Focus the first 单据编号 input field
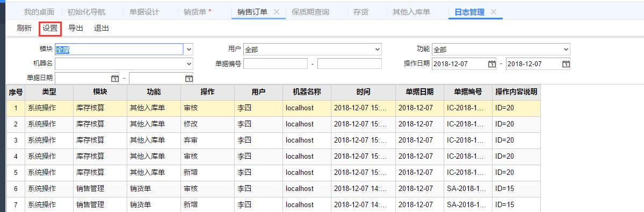This screenshot has height=212, width=644. [276, 64]
